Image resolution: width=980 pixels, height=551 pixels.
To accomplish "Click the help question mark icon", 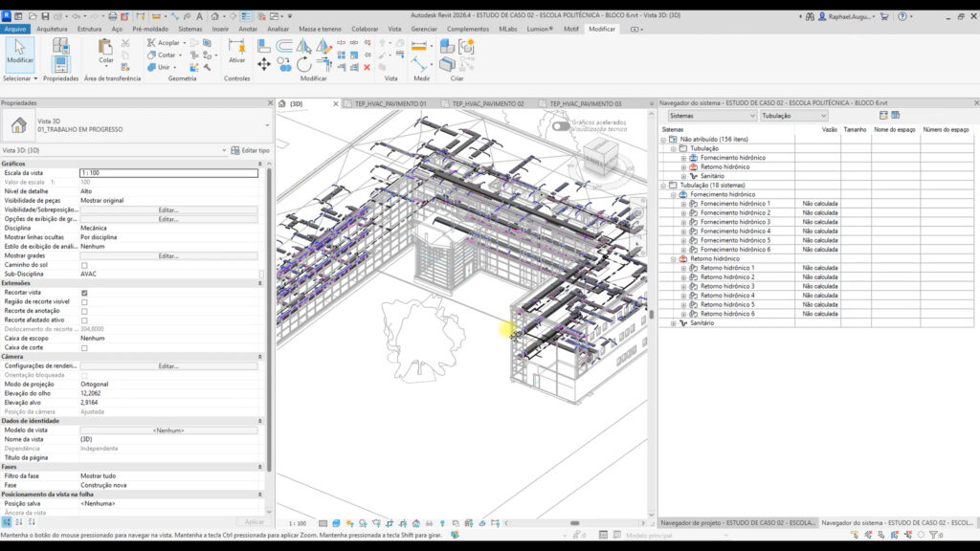I will tap(902, 16).
